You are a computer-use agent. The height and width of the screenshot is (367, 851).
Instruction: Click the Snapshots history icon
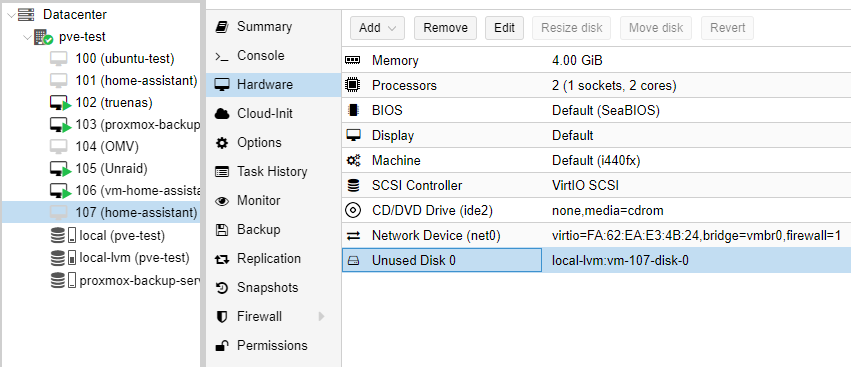coord(222,288)
